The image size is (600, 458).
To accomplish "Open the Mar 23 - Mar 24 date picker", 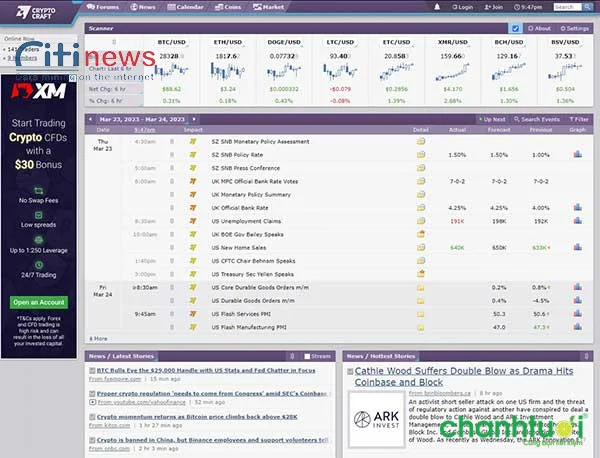I will point(142,119).
